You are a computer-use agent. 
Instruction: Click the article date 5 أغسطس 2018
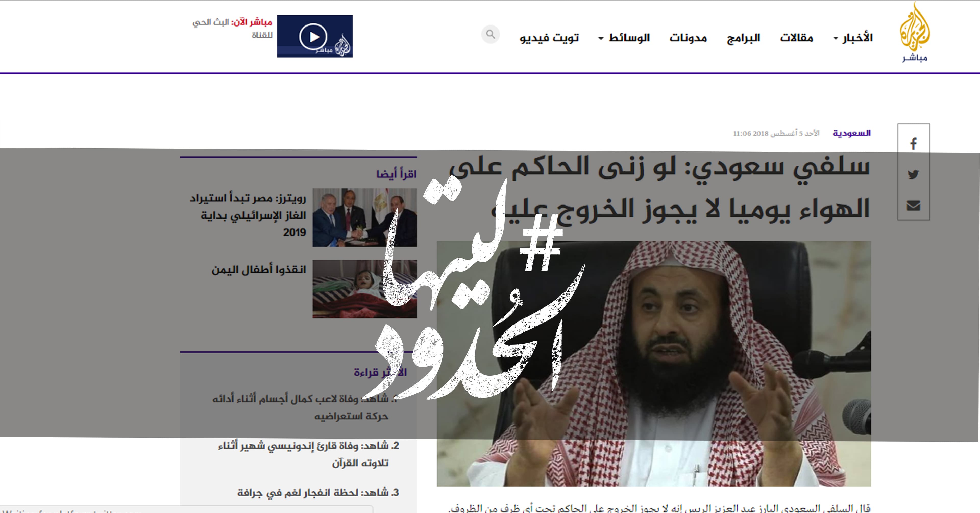pyautogui.click(x=776, y=133)
